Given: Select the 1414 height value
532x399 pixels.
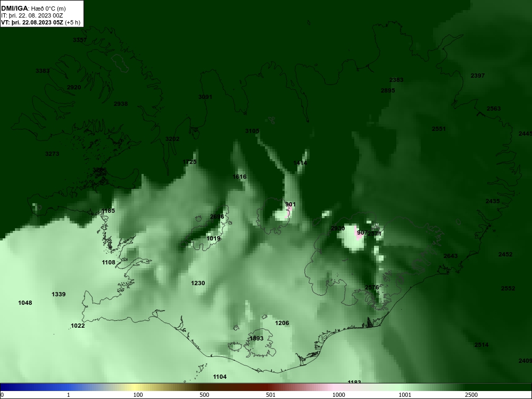Looking at the screenshot, I should (x=300, y=163).
